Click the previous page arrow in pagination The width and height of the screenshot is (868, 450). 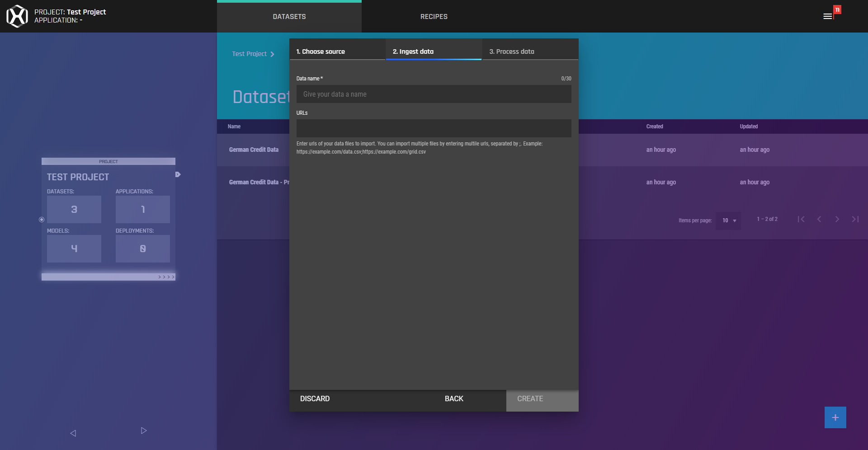[819, 219]
